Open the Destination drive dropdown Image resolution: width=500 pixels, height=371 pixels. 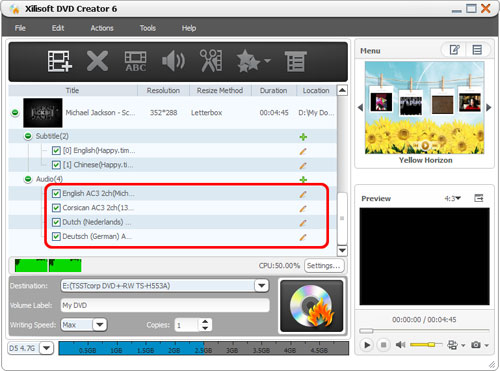point(262,286)
